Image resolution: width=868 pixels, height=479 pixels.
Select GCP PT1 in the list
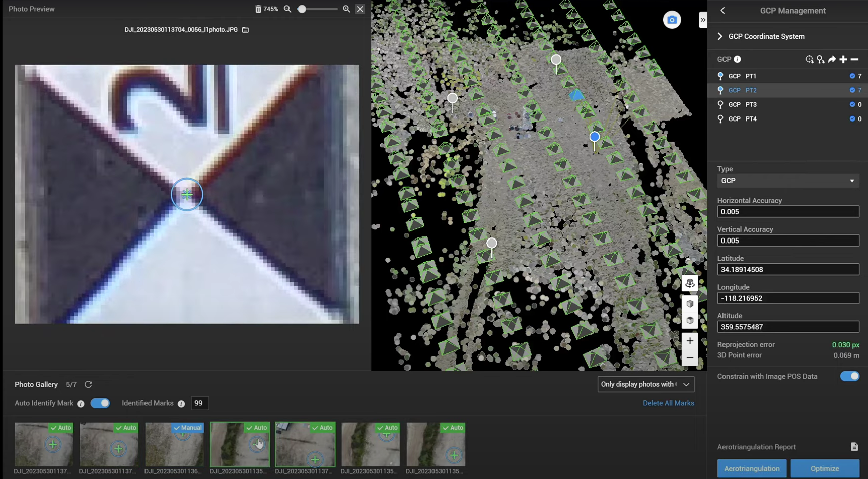(742, 76)
